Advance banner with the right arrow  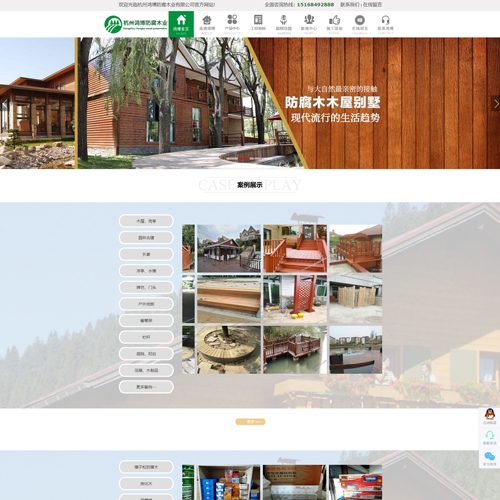(496, 104)
